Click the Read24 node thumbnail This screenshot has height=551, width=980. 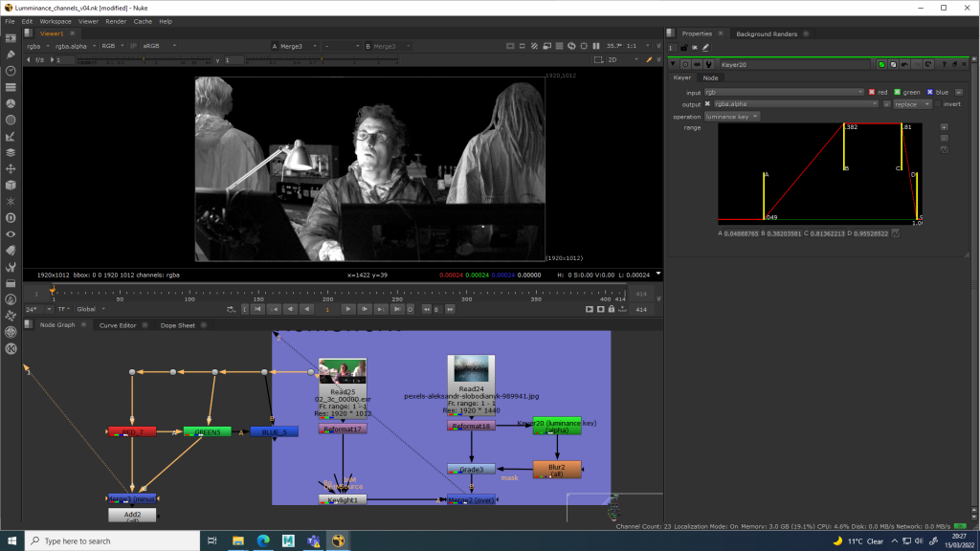point(471,369)
